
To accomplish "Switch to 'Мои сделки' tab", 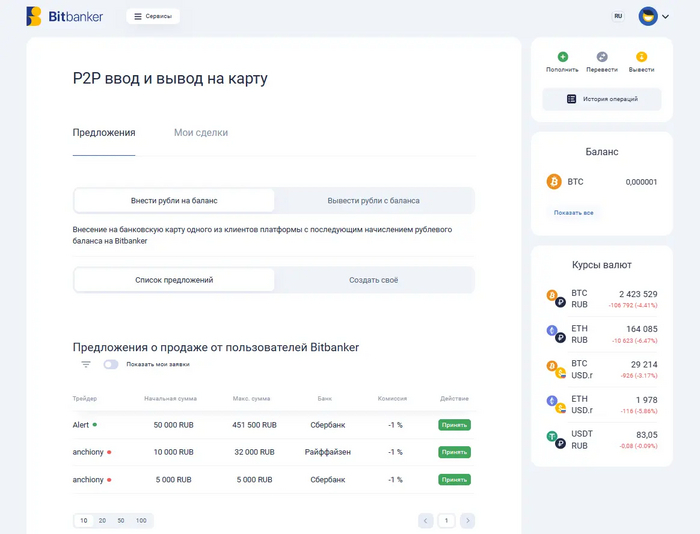I will coord(201,133).
